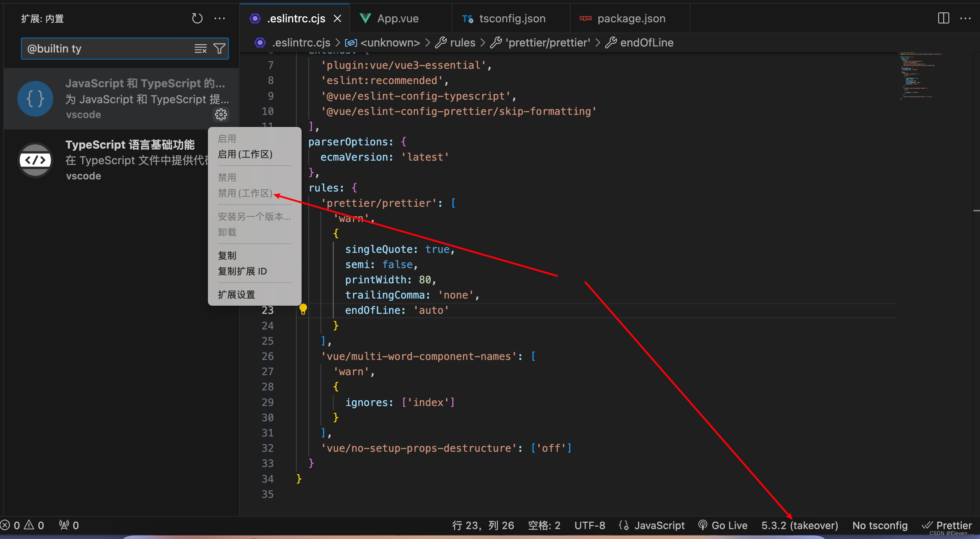Choose 启用 (工作区) in context menu
980x539 pixels.
[245, 154]
